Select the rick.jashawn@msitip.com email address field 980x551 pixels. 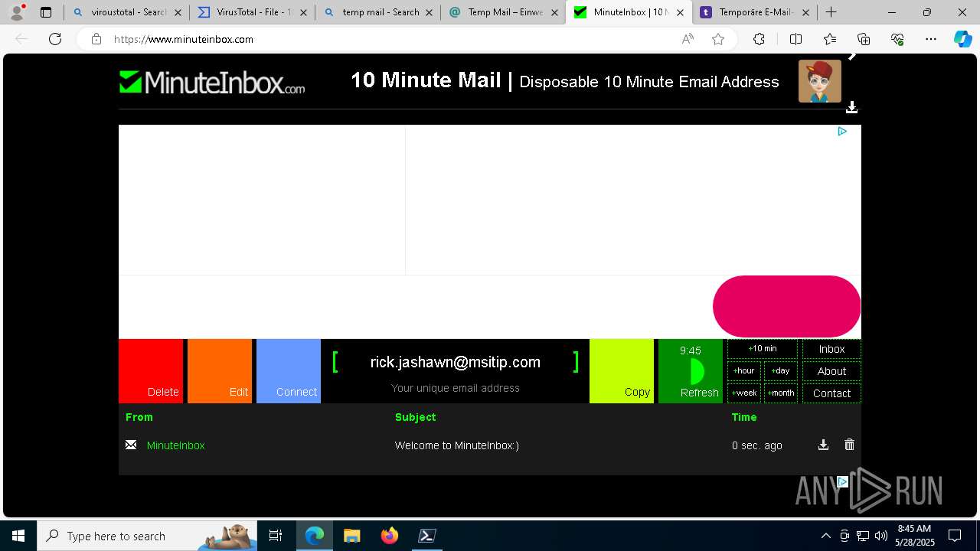point(456,363)
